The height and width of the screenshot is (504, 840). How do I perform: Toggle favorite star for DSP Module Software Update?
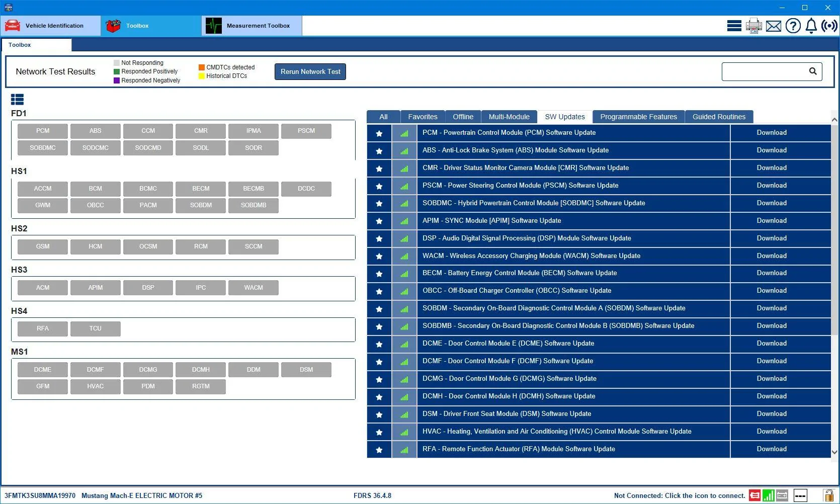(x=379, y=239)
